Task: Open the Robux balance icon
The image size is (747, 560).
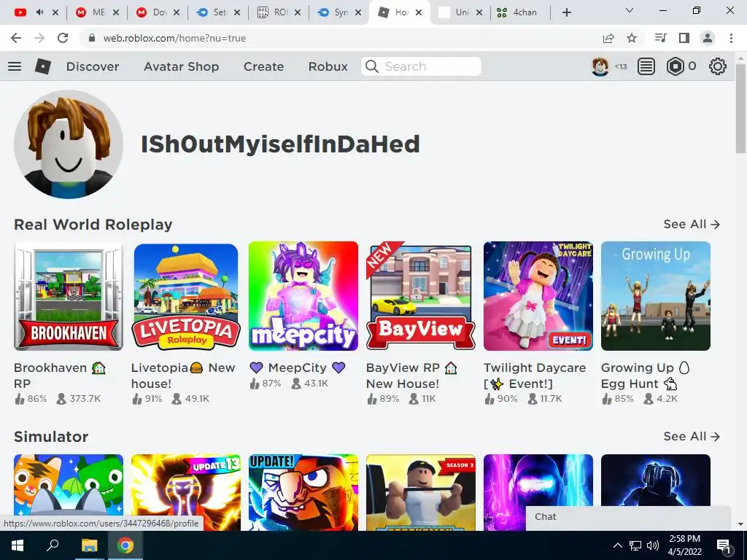Action: pos(675,66)
